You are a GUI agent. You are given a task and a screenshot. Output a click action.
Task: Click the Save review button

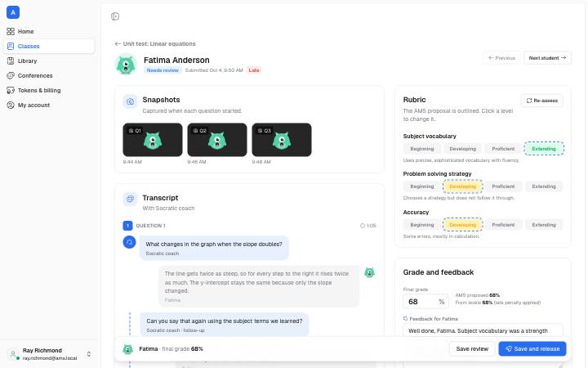472,349
